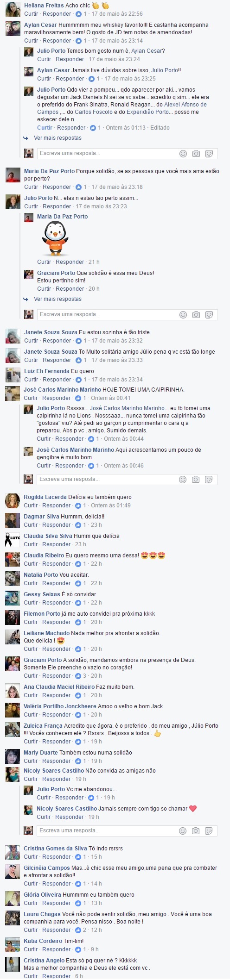230x980 pixels.
Task: Click Curtir on Katia Cordeiro's comment
Action: pos(31,949)
